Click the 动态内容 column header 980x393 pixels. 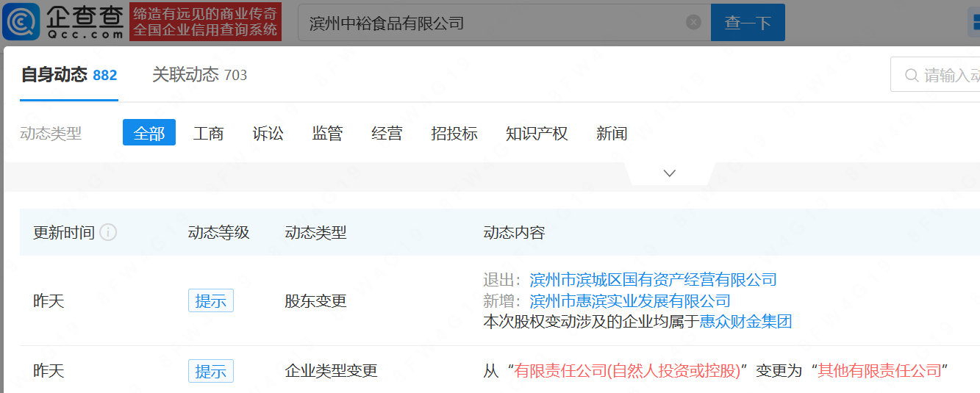pos(514,233)
